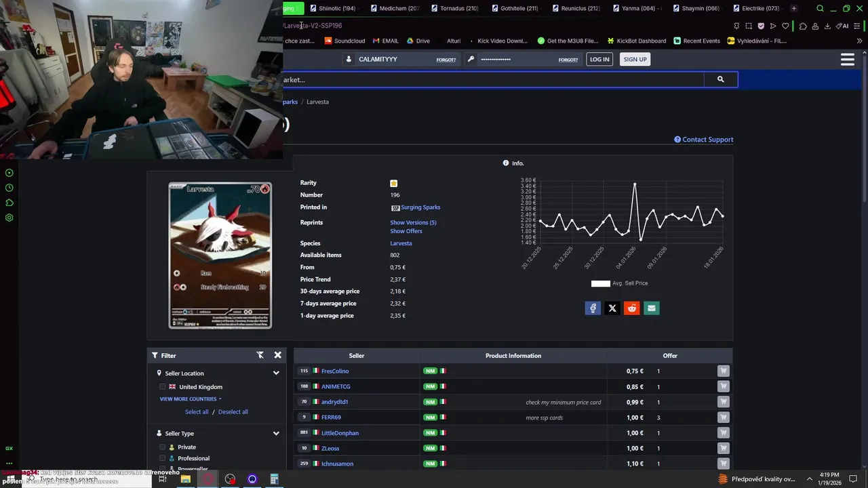Add ZLeoss offer to cart
The width and height of the screenshot is (868, 488).
click(724, 448)
